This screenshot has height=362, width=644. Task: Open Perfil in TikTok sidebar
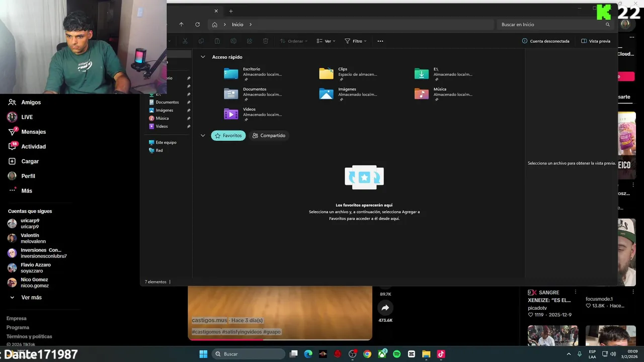(22, 176)
